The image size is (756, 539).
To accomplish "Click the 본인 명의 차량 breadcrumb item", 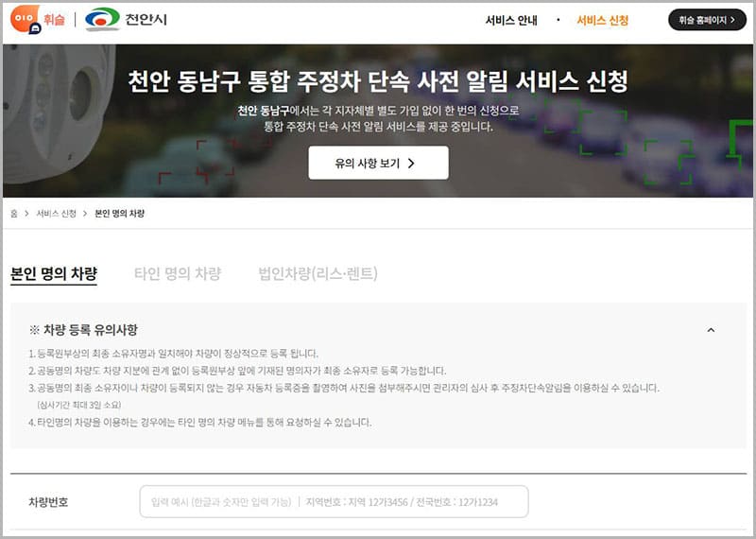I will tap(120, 214).
